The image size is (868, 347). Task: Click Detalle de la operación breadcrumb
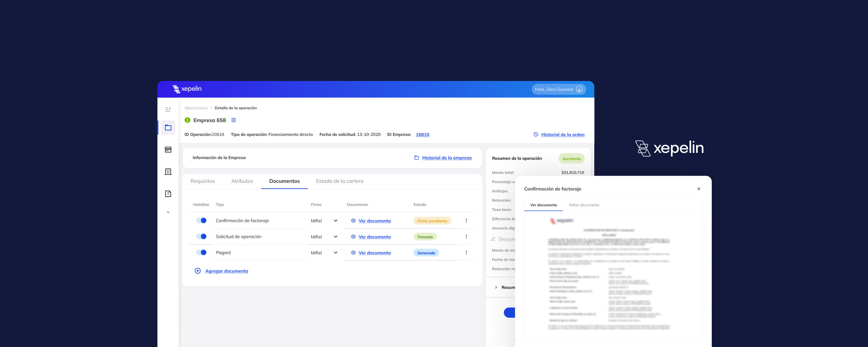pyautogui.click(x=236, y=108)
